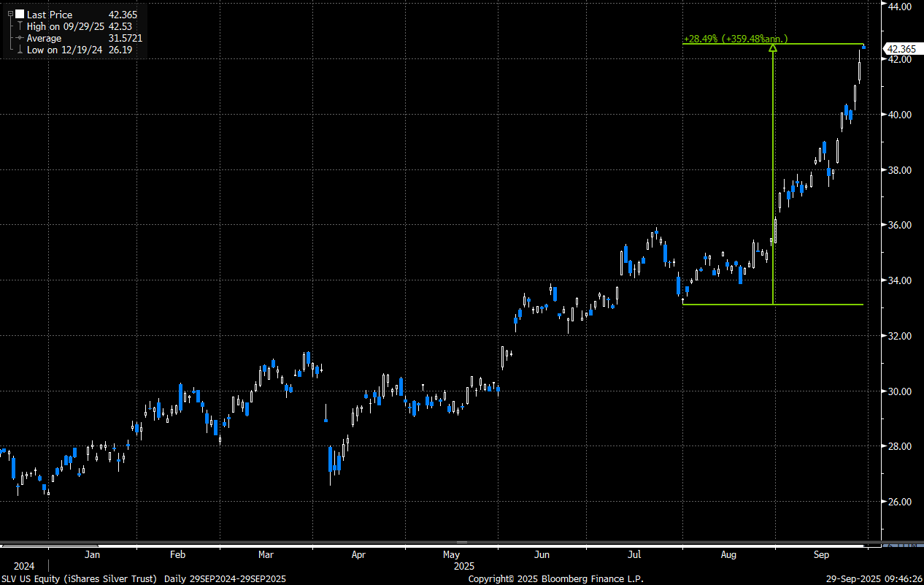
Task: Click the High on 09/29/25 legend entry
Action: click(x=81, y=26)
